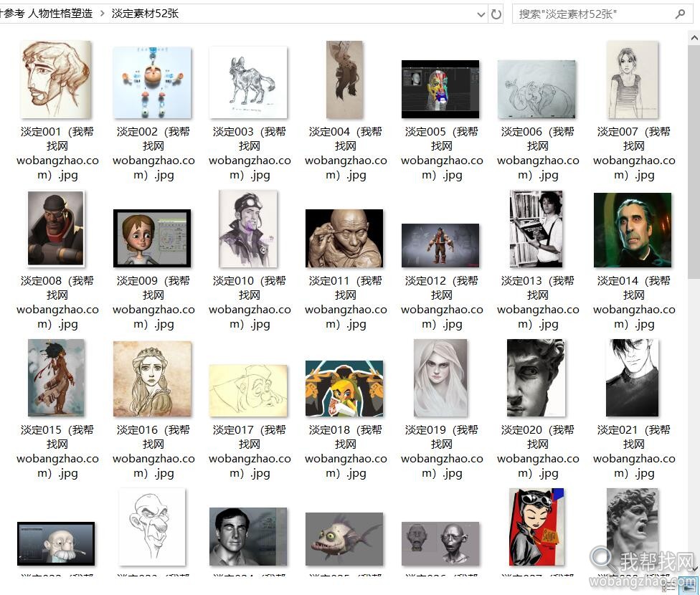This screenshot has width=700, height=595.
Task: Expand the breadcrumb chevron before 淡定素材52张
Action: (x=103, y=14)
